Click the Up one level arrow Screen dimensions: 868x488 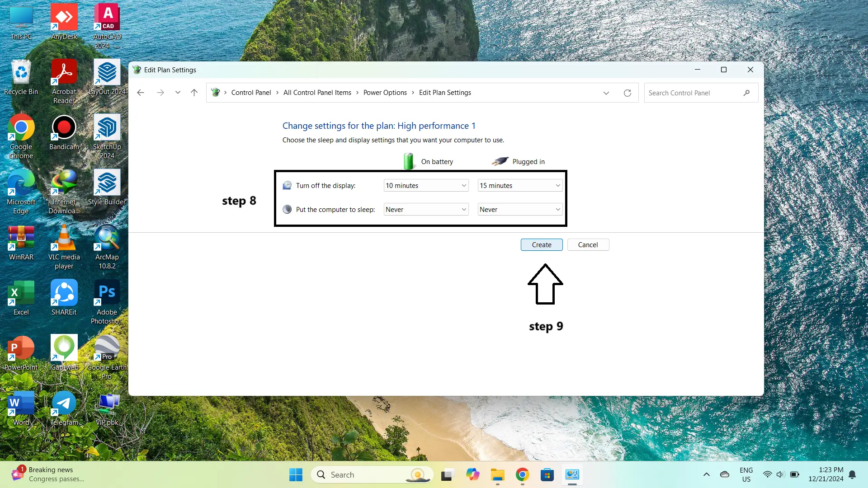[194, 93]
